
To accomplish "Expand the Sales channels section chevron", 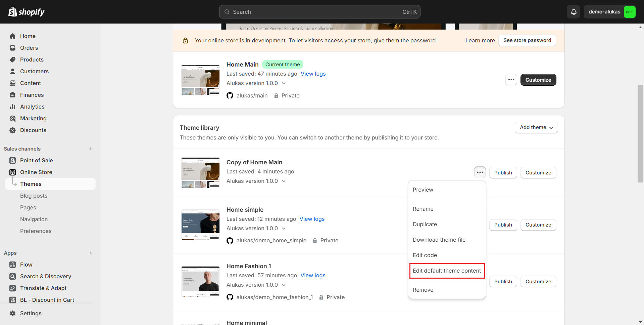I will point(91,149).
